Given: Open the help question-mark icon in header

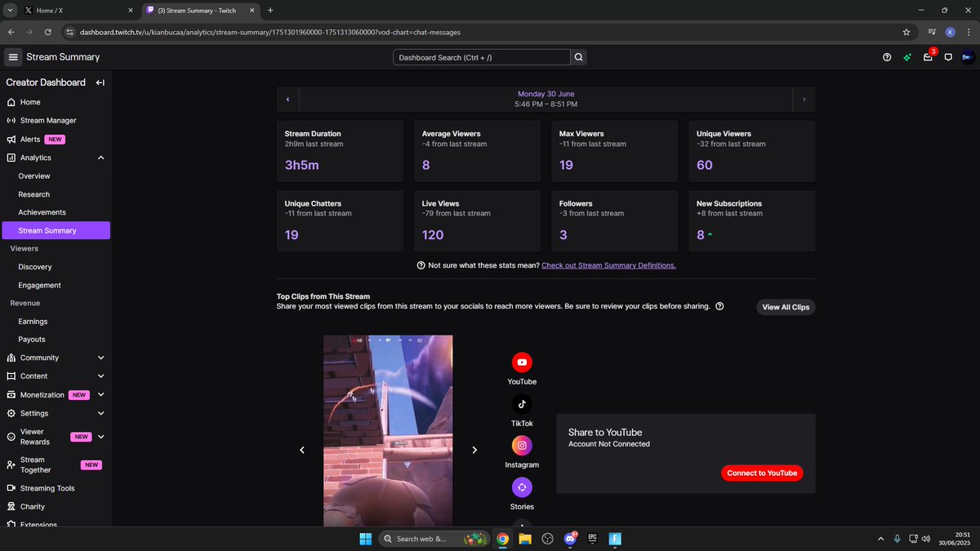Looking at the screenshot, I should [x=887, y=57].
